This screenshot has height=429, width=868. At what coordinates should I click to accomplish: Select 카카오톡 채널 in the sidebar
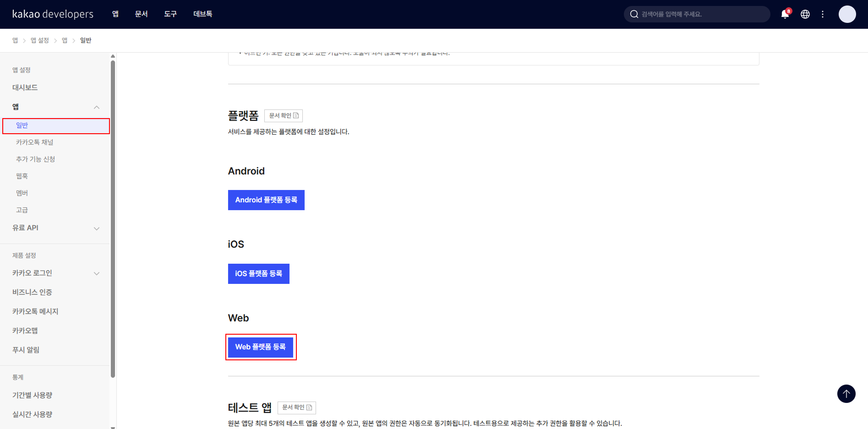pyautogui.click(x=35, y=142)
